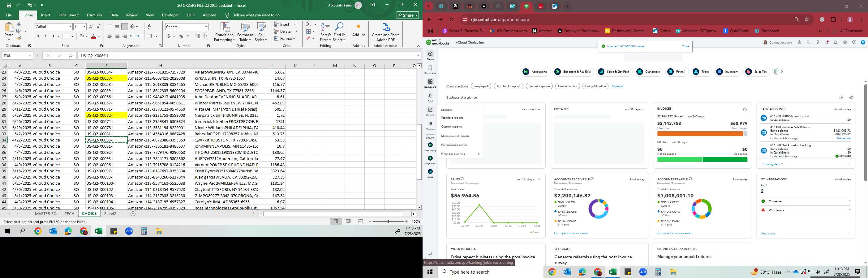Image resolution: width=868 pixels, height=278 pixels.
Task: Switch to the MASTER SO sheet tab
Action: tap(46, 214)
